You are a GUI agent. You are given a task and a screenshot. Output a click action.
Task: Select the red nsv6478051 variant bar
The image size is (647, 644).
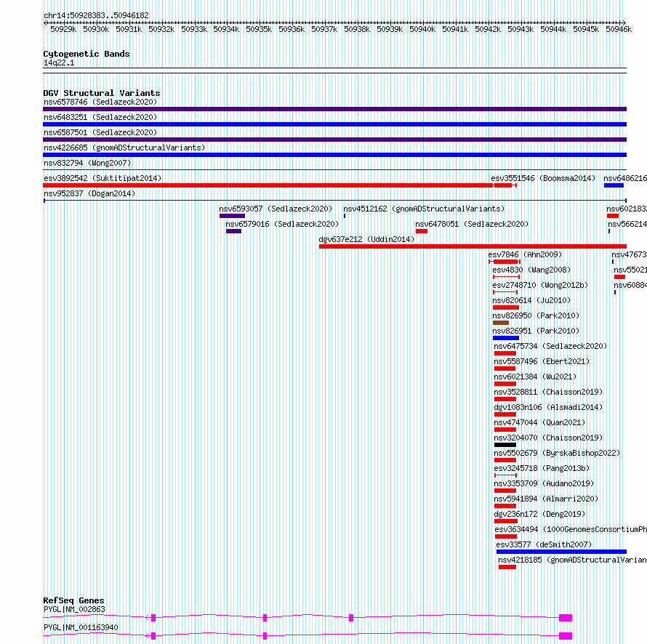(x=422, y=231)
